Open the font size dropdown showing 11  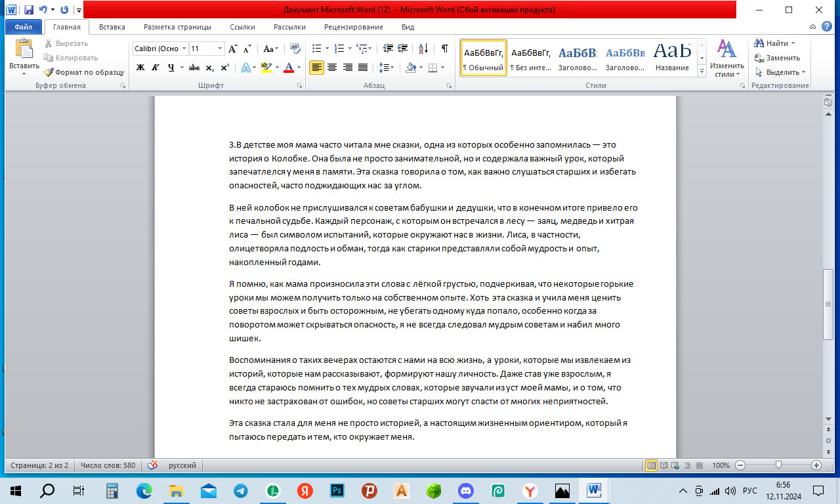coord(220,49)
